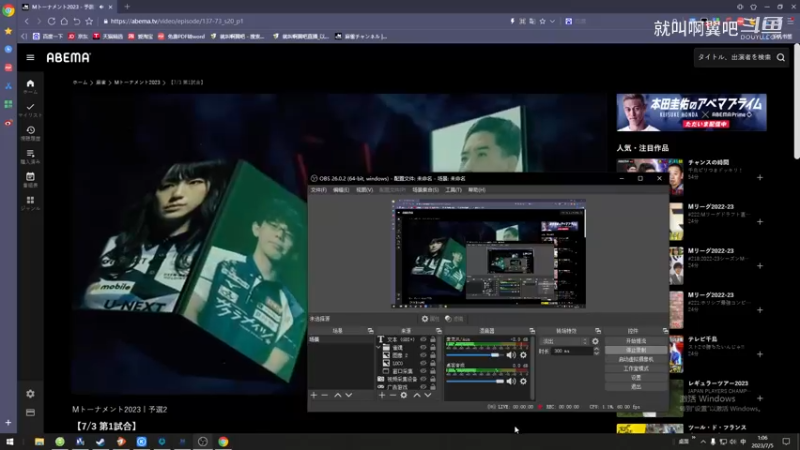Viewport: 800px width, 450px height.
Task: Go back in the browser
Action: [27, 21]
